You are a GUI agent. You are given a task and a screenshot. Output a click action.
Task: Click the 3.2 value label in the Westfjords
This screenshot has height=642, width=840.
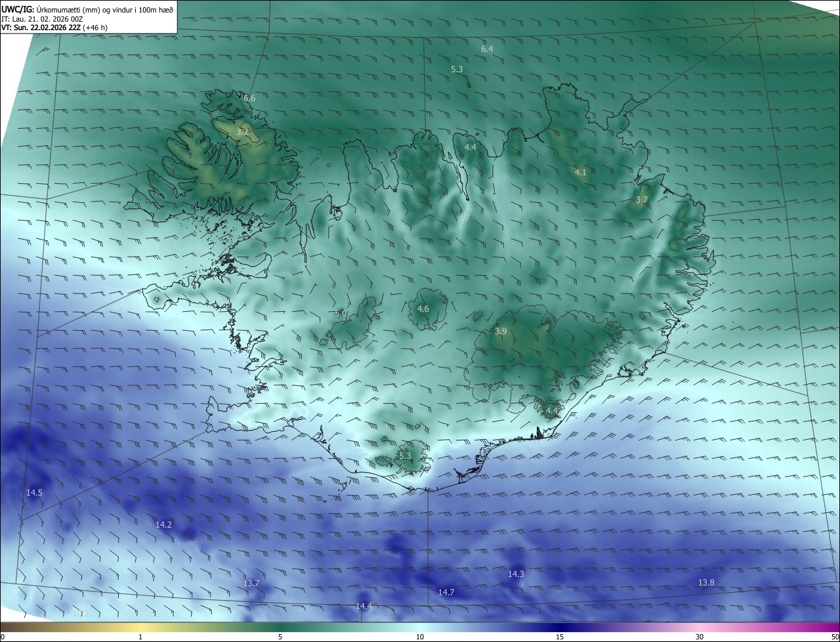click(x=242, y=132)
